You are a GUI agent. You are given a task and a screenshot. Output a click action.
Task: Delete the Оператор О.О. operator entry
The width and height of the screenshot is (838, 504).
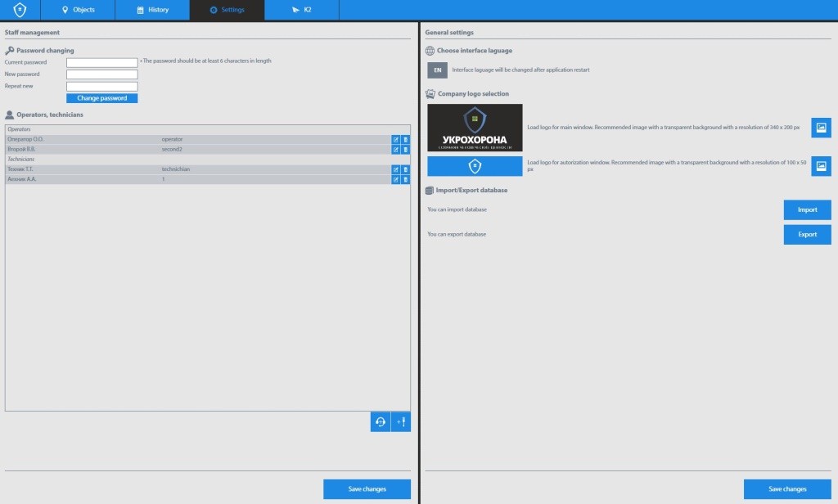406,139
